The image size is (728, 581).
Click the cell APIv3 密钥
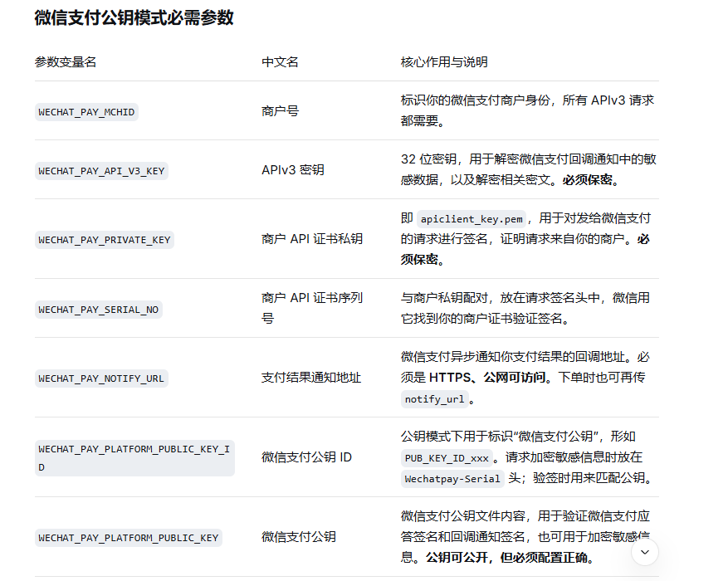click(293, 170)
